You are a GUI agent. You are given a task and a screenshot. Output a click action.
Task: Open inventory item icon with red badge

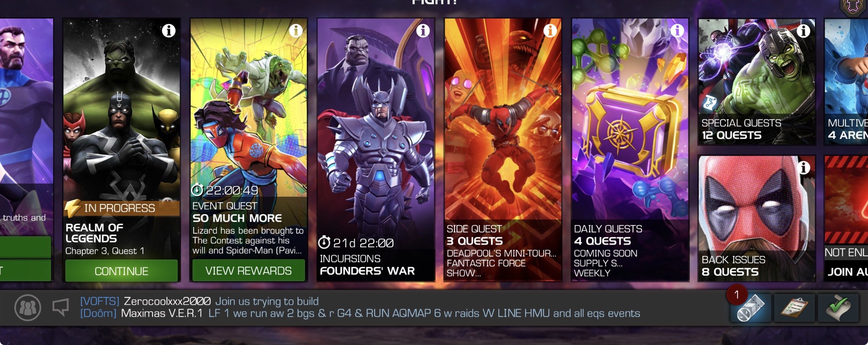pyautogui.click(x=751, y=308)
